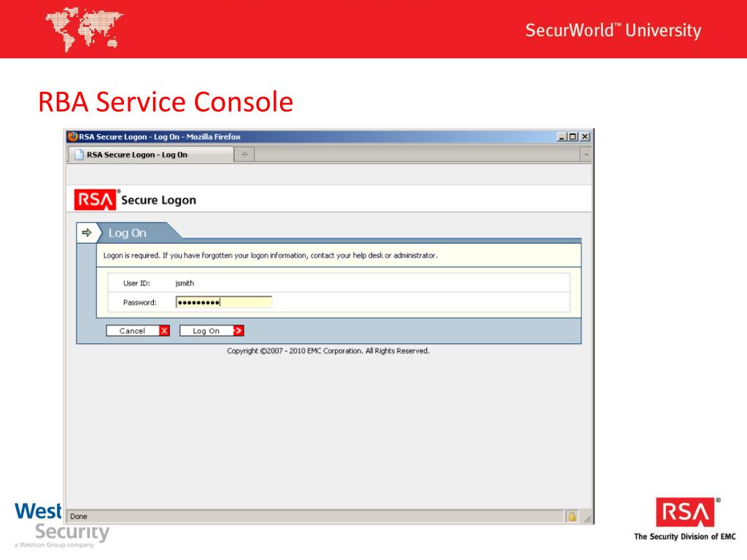Image resolution: width=747 pixels, height=560 pixels.
Task: Click the jsmith User ID value
Action: 185,284
